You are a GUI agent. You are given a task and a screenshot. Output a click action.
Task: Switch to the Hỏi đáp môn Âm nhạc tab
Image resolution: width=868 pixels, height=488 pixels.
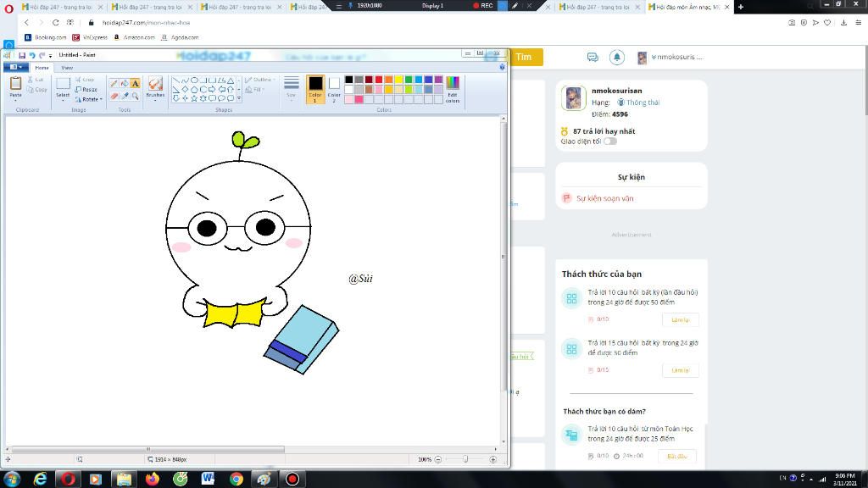687,7
